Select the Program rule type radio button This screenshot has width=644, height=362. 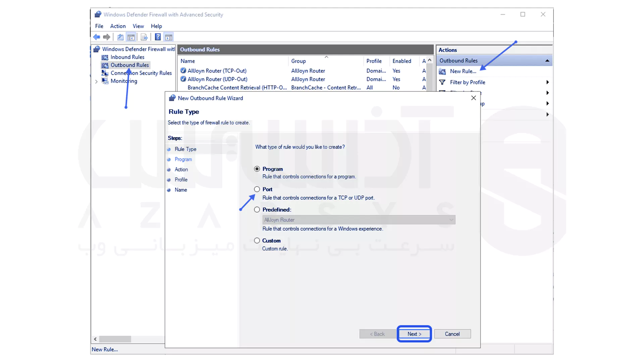tap(257, 169)
